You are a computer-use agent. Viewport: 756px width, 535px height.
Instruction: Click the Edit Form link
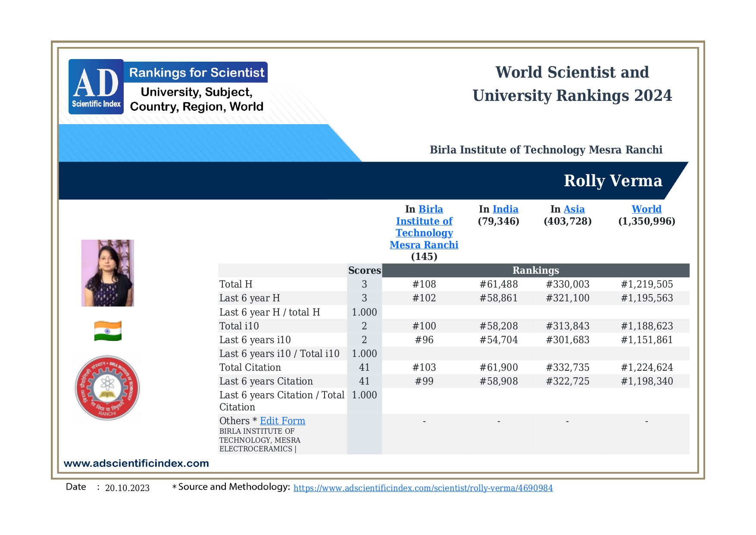tap(282, 421)
